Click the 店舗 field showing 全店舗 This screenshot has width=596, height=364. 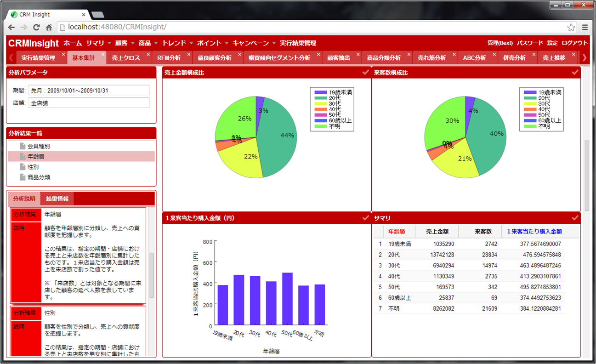tap(89, 103)
